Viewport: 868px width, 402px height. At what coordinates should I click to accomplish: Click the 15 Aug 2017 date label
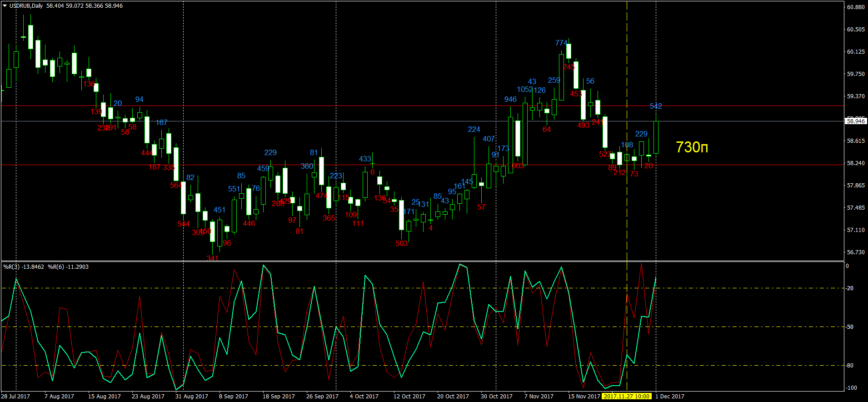coord(105,397)
